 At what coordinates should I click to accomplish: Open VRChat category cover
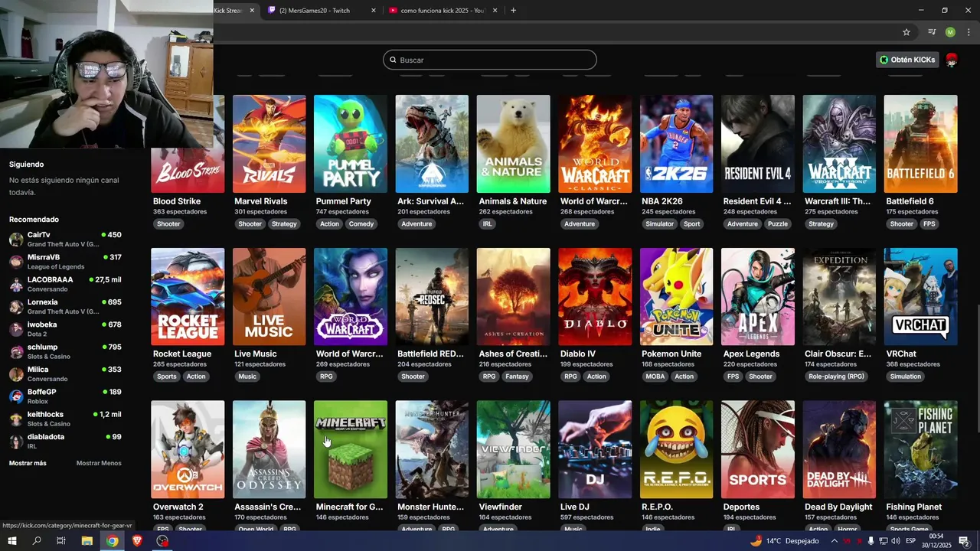point(920,297)
